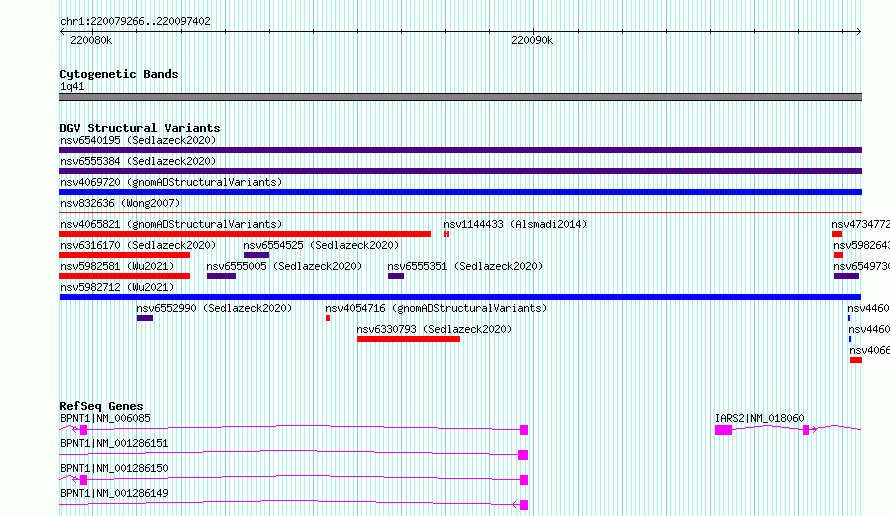Viewport: 890px width, 516px height.
Task: Click the magenta exon of BPNT1|NM_001286151
Action: (x=523, y=455)
